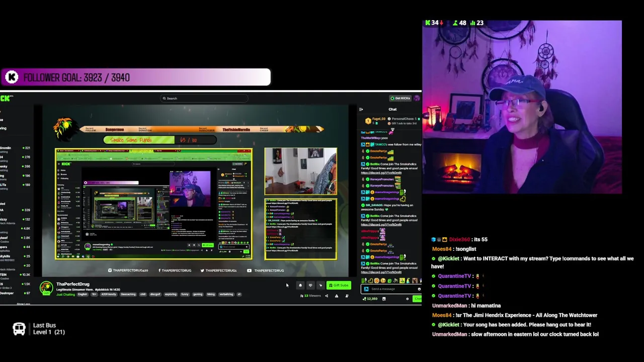The height and width of the screenshot is (362, 644).
Task: Click Show Less in the sidebar channel list
Action: tap(23, 304)
